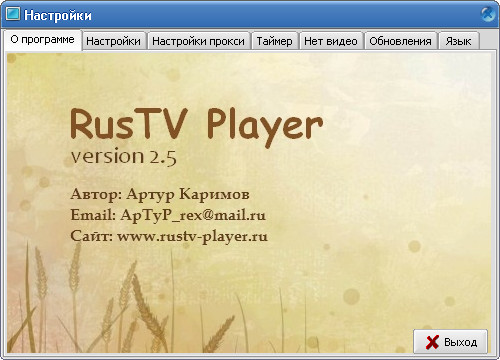Click the Выход button
The image size is (500, 360).
(x=450, y=342)
